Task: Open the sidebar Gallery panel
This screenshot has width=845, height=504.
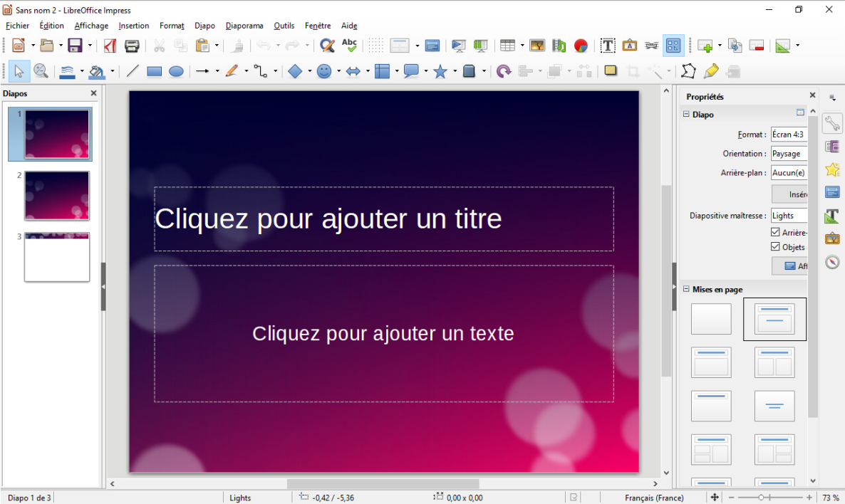Action: 832,238
